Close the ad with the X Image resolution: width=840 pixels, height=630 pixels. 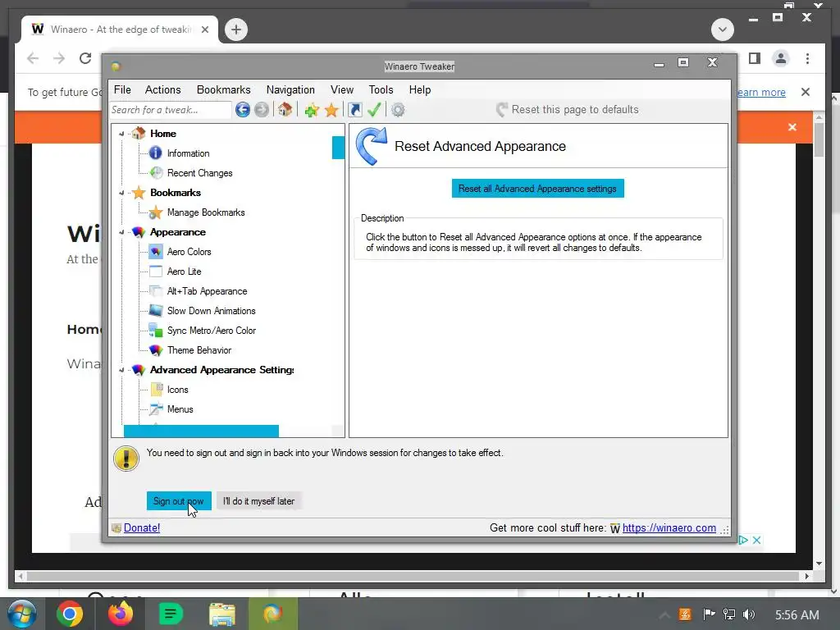[756, 540]
